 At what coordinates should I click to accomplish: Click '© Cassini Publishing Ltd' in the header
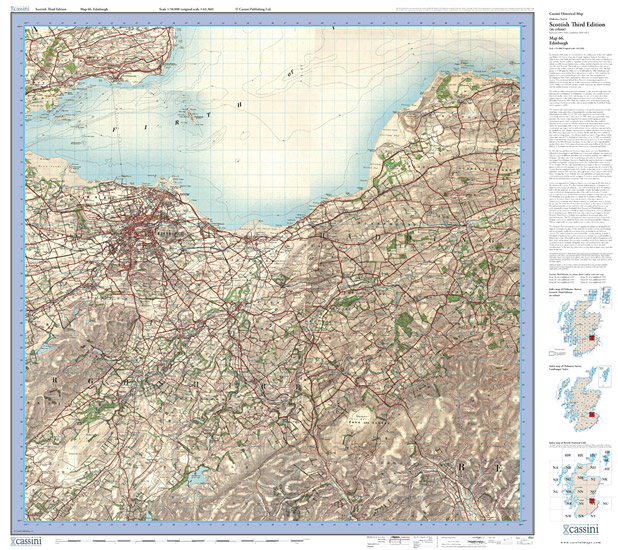click(x=254, y=7)
